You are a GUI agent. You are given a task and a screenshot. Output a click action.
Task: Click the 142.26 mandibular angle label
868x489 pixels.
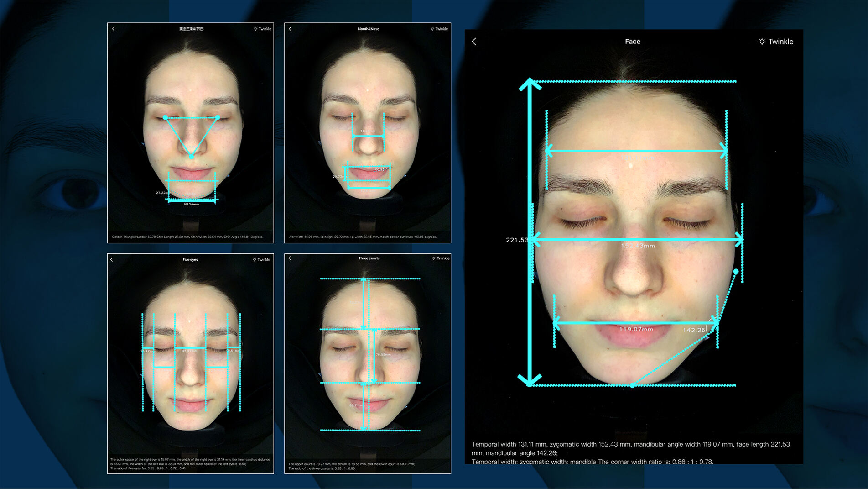(x=694, y=330)
